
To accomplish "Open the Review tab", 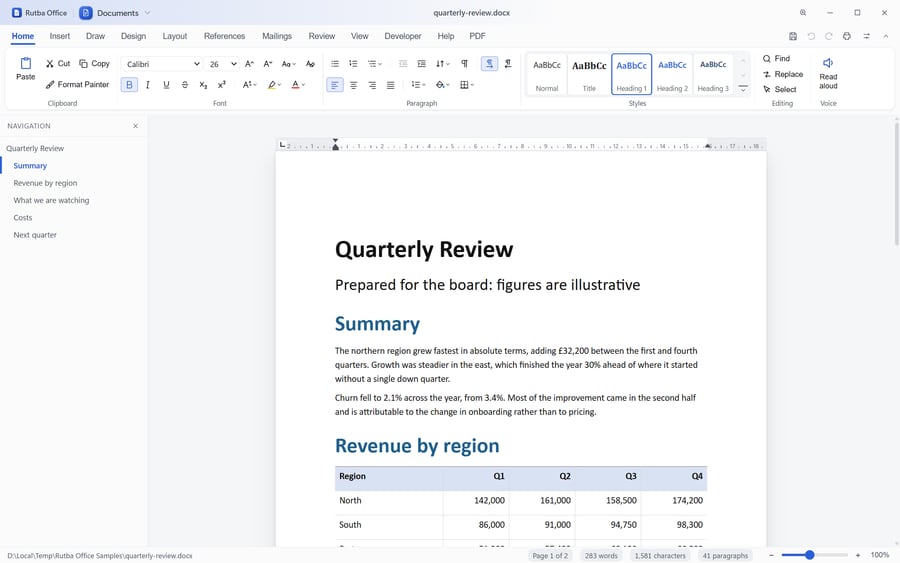I will (321, 36).
